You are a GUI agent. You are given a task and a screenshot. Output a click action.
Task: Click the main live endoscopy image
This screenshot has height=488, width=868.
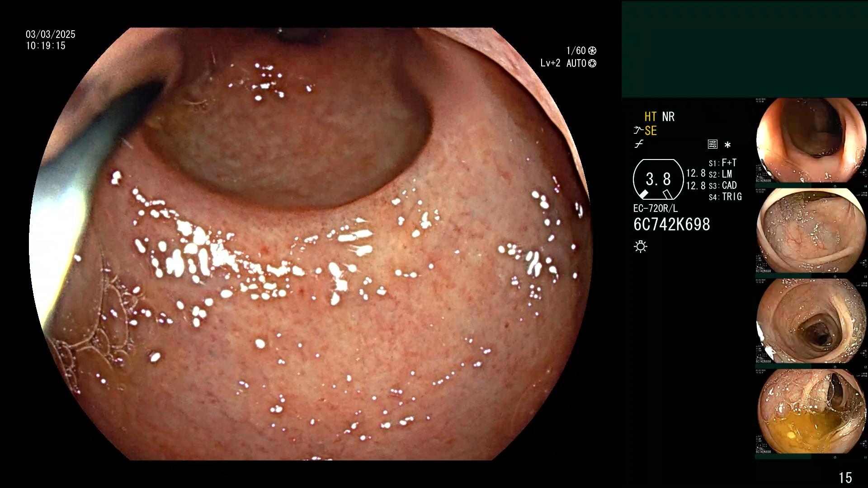[311, 244]
